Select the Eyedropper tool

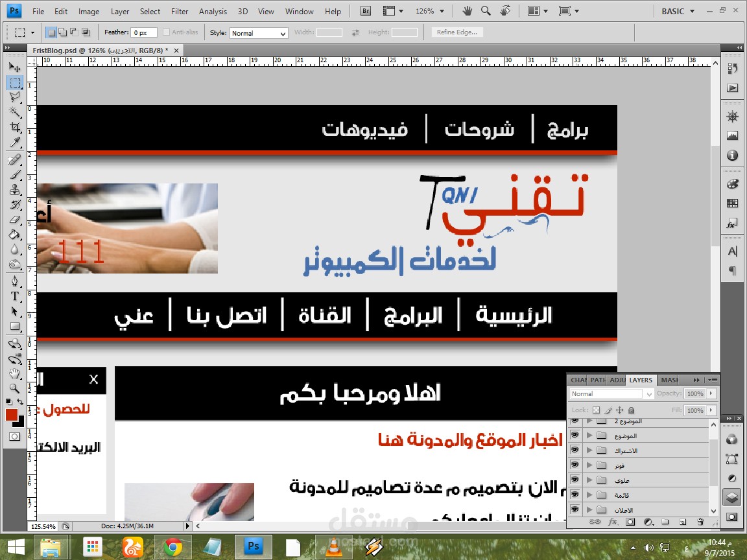(15, 143)
